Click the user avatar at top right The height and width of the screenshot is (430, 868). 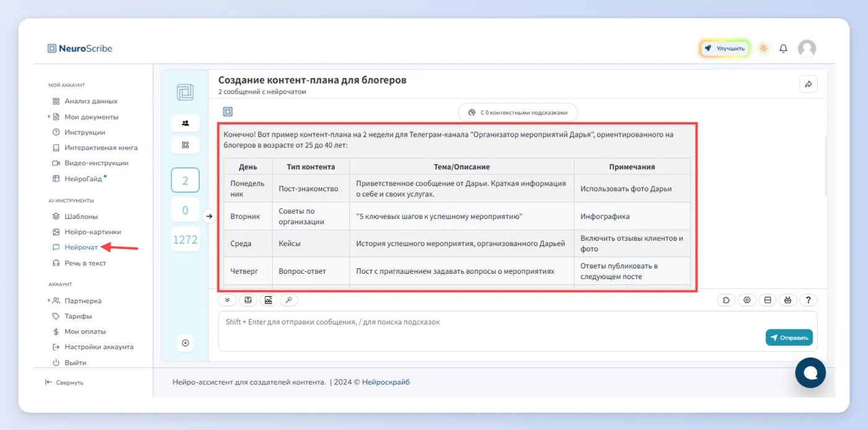point(807,48)
